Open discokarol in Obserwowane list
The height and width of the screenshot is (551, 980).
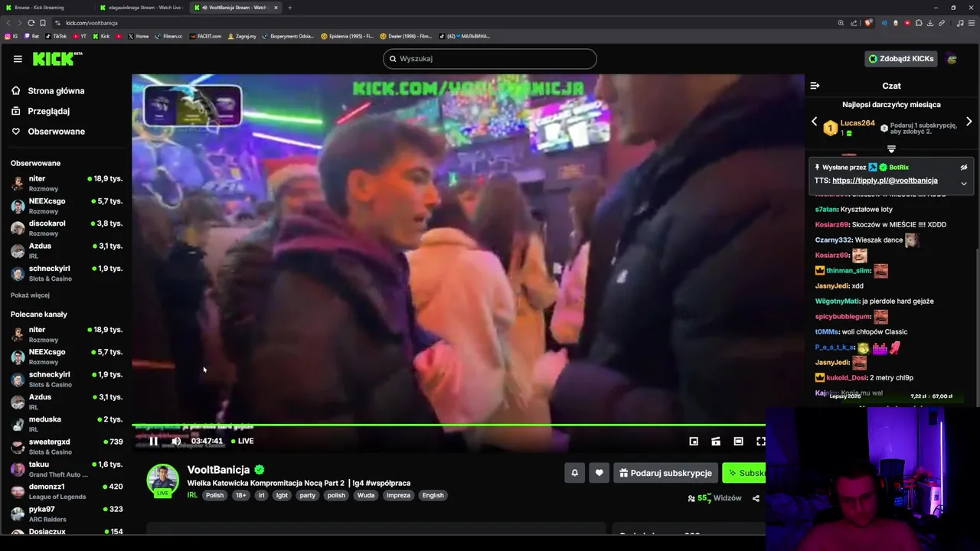[66, 228]
